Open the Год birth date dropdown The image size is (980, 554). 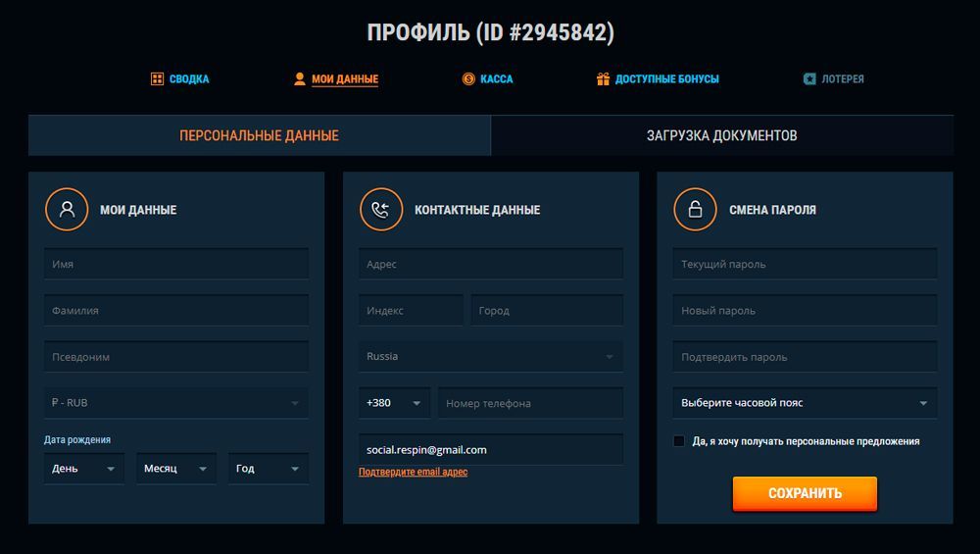pyautogui.click(x=269, y=469)
